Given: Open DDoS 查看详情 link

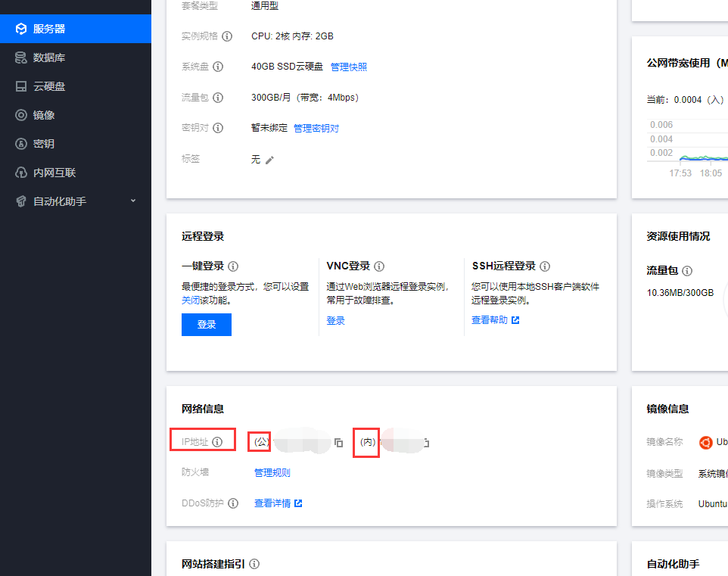Looking at the screenshot, I should 272,503.
